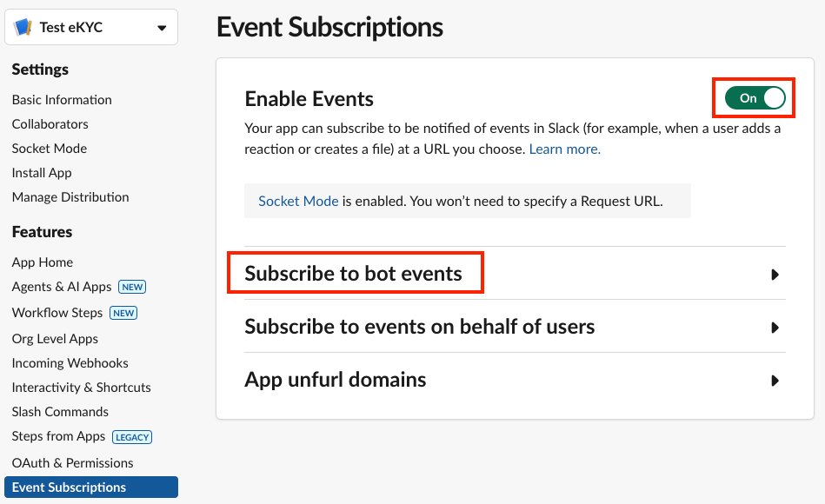Open the Collaborators page
Image resolution: width=825 pixels, height=504 pixels.
coord(50,124)
